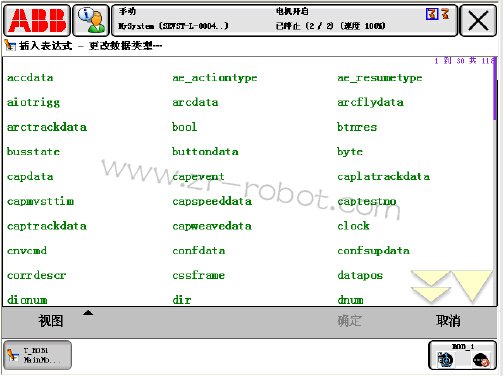The height and width of the screenshot is (376, 503).
Task: Select the cssframe data type
Action: pos(198,275)
